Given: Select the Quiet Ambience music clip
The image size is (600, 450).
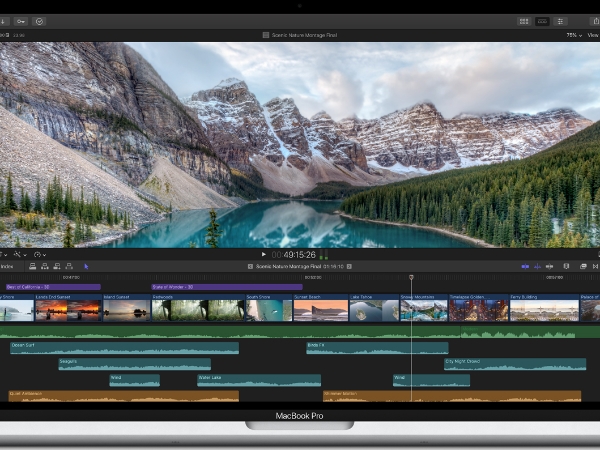Looking at the screenshot, I should [124, 396].
